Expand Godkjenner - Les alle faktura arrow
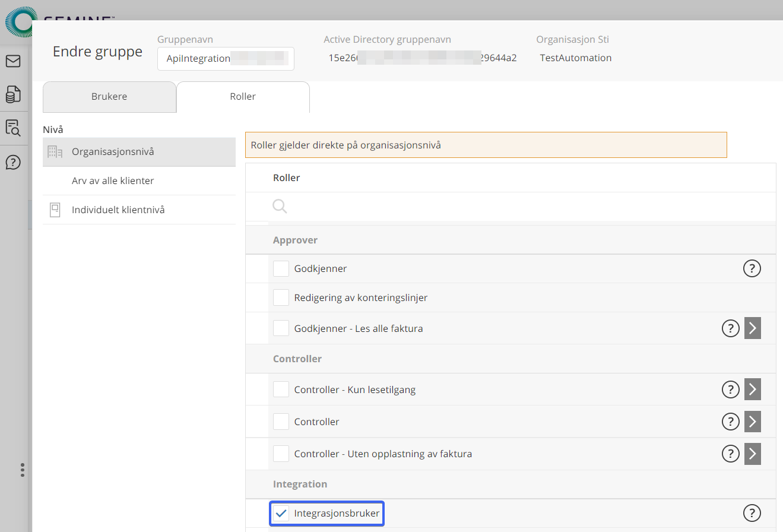The image size is (783, 532). point(753,328)
